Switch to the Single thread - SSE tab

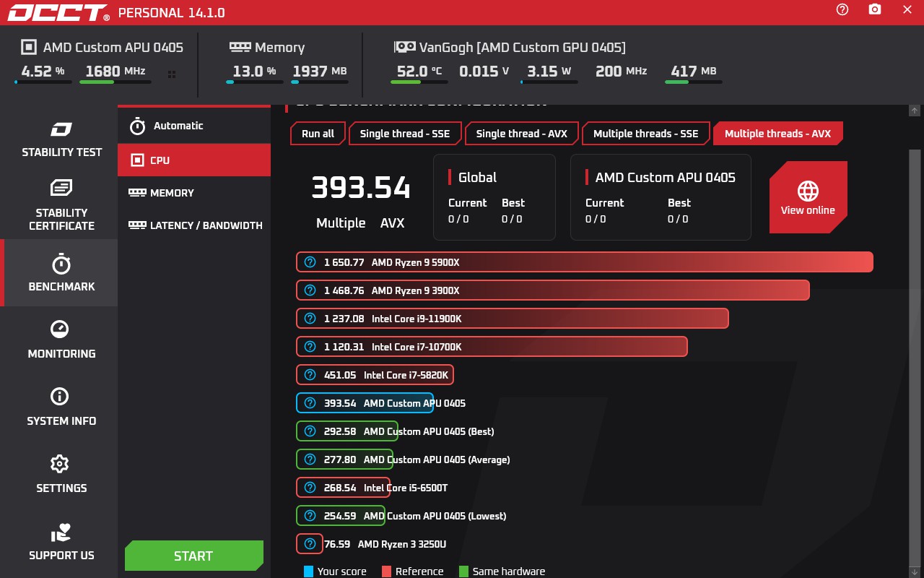point(405,134)
